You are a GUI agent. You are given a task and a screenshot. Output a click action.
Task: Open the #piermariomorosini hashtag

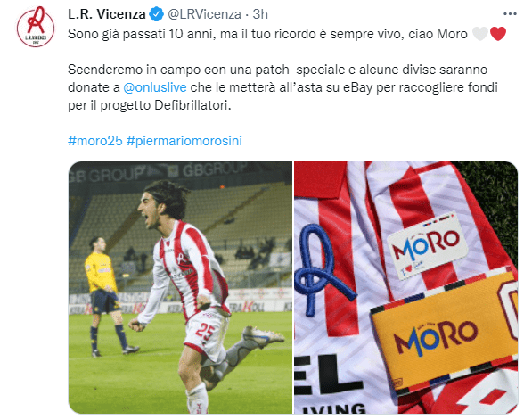184,141
